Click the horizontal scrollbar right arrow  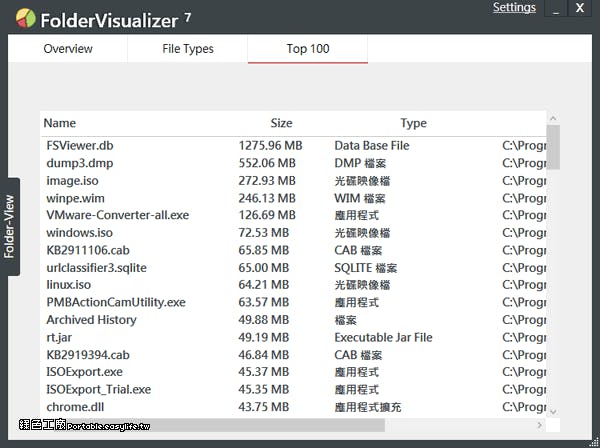tap(540, 425)
